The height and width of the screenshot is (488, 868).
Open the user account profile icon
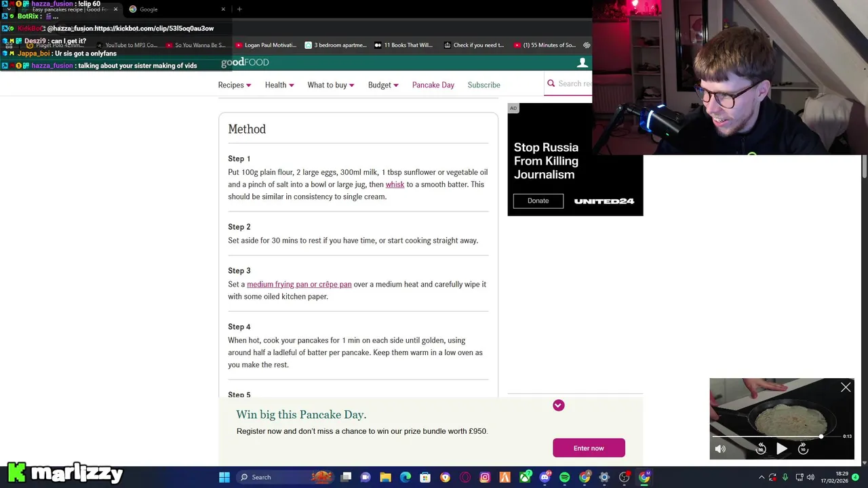click(x=582, y=62)
